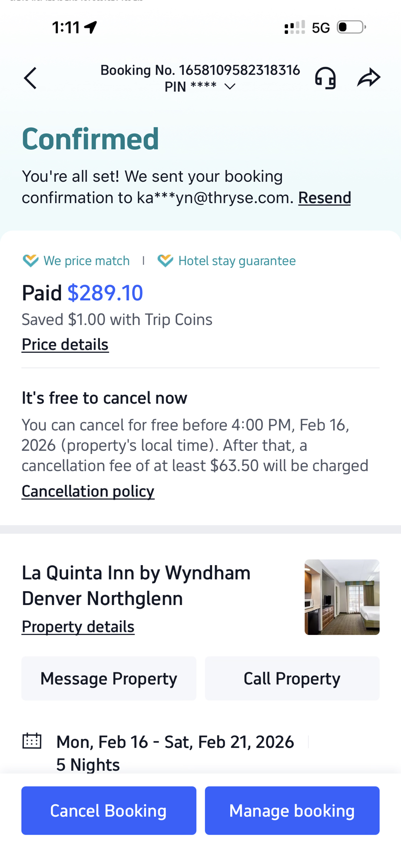Tap the Hotel stay guarantee heart icon
This screenshot has width=401, height=868.
click(x=165, y=261)
